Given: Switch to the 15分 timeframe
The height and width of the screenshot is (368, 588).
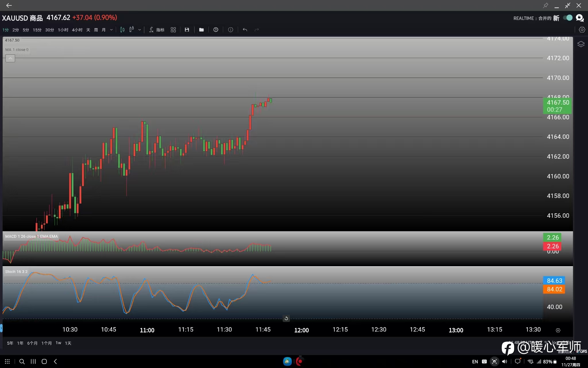Looking at the screenshot, I should 37,30.
